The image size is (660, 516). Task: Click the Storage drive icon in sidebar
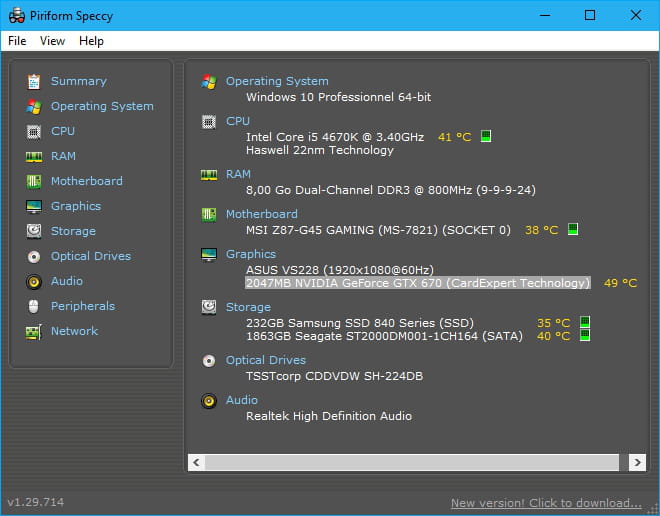point(34,231)
